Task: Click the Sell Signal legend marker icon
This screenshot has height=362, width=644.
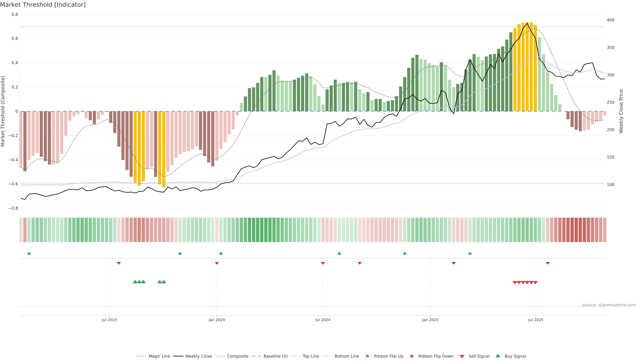Action: point(462,356)
